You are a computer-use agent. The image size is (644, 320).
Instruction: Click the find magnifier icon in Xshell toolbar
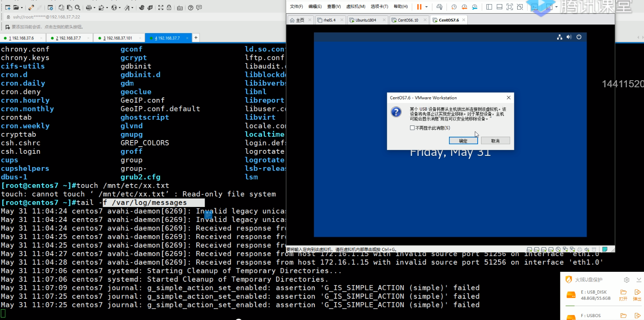[x=77, y=7]
